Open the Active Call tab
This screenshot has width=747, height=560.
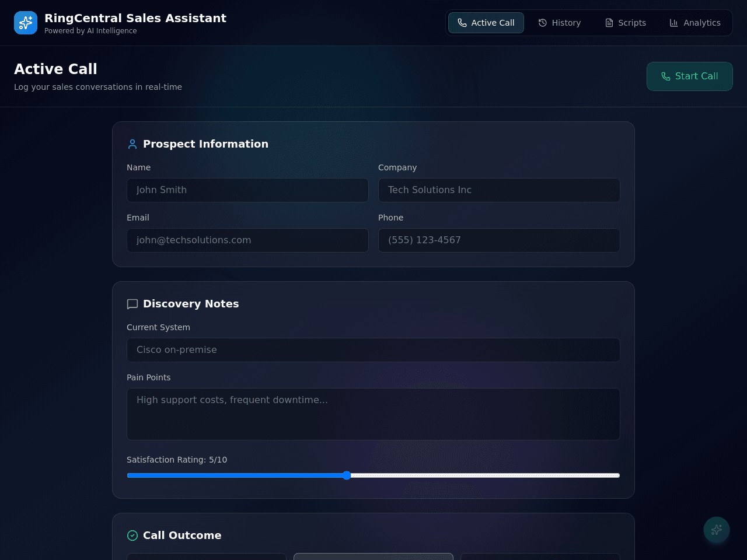[486, 23]
